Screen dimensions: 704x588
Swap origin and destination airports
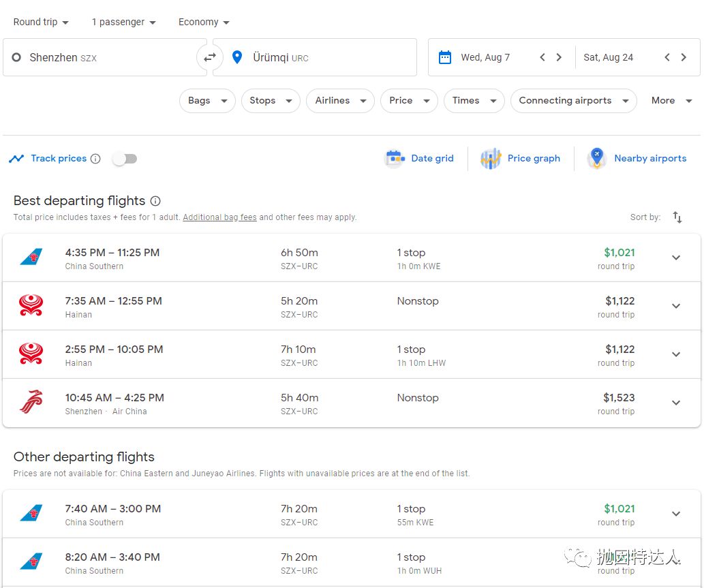pos(210,57)
